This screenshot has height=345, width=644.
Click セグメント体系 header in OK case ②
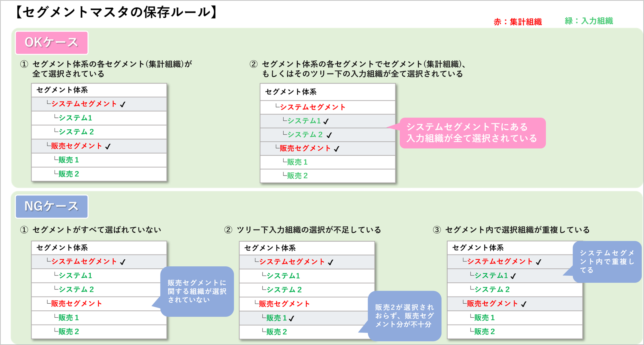(x=291, y=92)
